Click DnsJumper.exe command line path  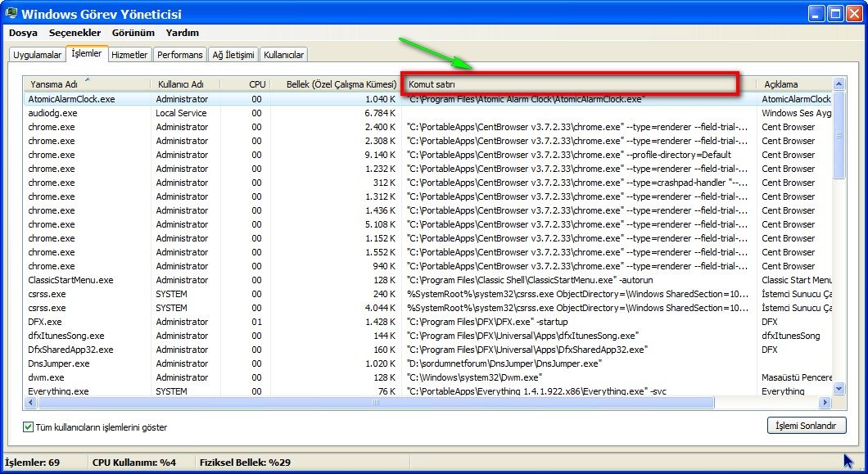(504, 363)
